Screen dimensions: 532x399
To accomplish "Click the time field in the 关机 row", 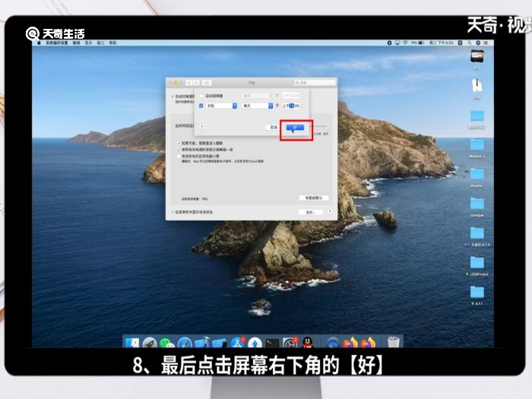I will pyautogui.click(x=291, y=106).
